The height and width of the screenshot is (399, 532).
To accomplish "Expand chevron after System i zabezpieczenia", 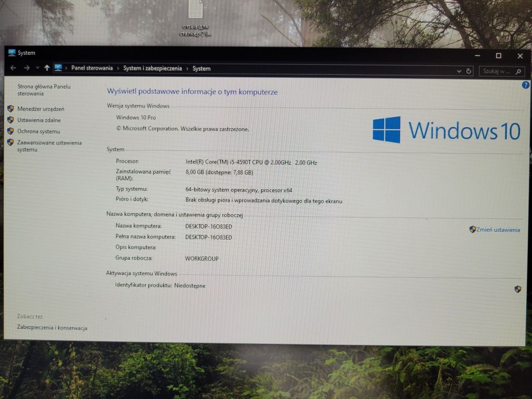I will (x=187, y=69).
